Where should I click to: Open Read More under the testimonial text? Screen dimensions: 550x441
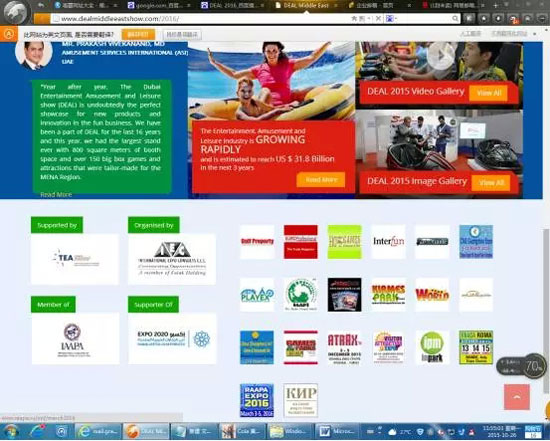pyautogui.click(x=56, y=194)
